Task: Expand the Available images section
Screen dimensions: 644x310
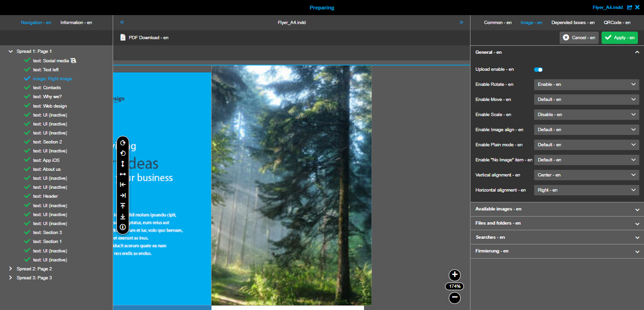Action: [556, 209]
